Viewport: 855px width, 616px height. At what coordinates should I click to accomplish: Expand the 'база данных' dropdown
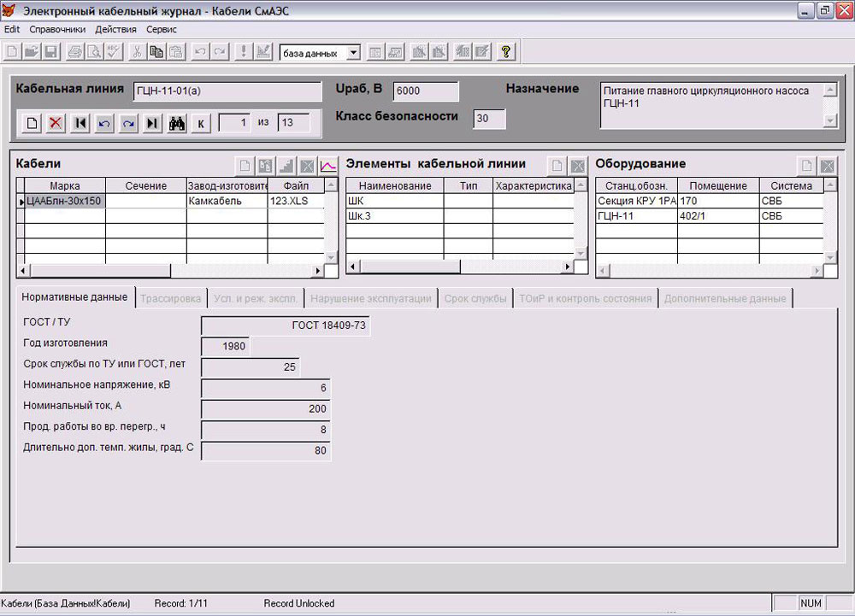click(353, 53)
